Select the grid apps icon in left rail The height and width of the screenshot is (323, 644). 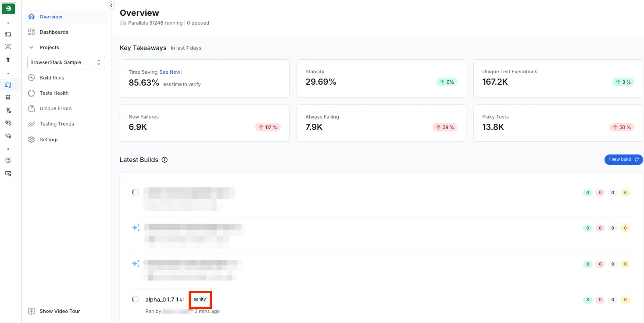(8, 97)
